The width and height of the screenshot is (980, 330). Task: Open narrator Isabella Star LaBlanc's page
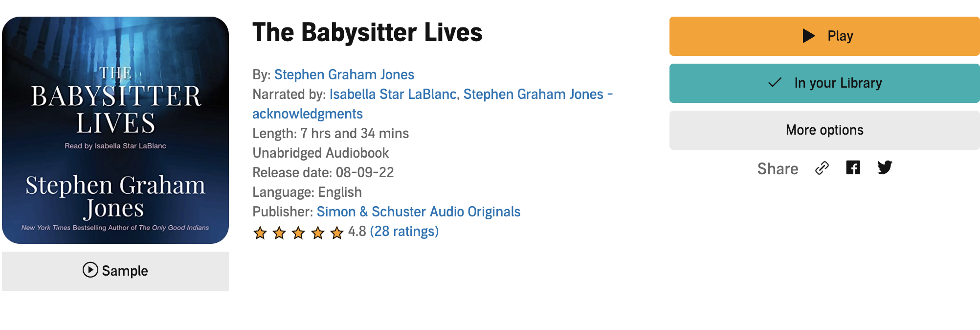pos(393,94)
